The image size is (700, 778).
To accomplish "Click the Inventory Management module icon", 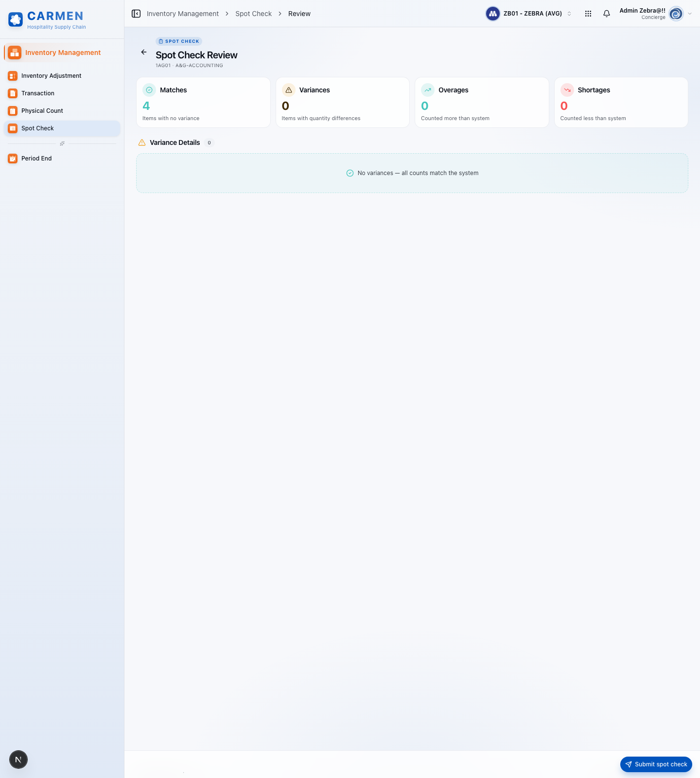I will pyautogui.click(x=15, y=53).
